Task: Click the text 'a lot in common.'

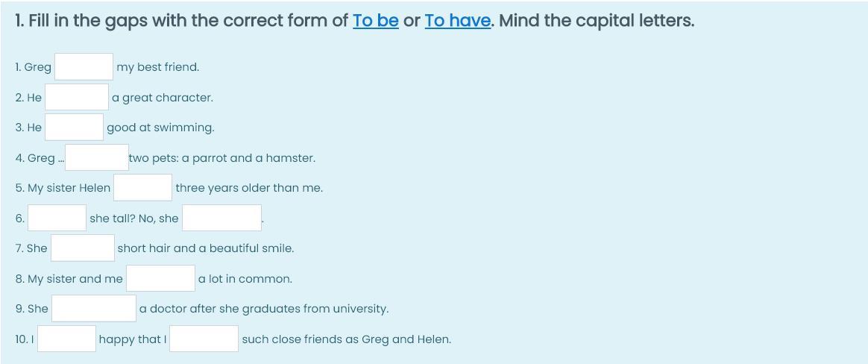Action: (x=245, y=279)
